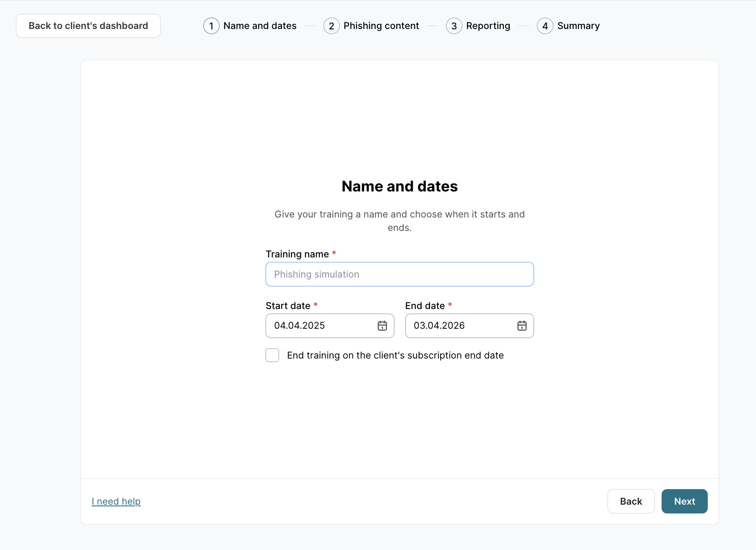Click the step 3 circle number icon
The image size is (756, 550).
454,26
